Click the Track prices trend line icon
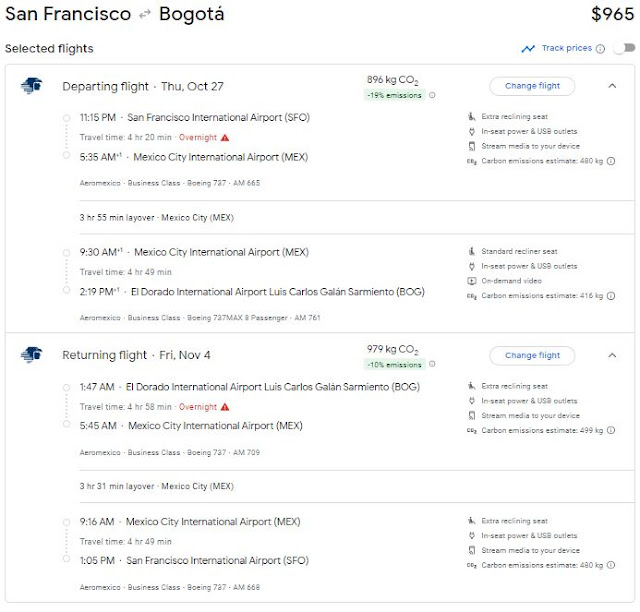 [528, 48]
